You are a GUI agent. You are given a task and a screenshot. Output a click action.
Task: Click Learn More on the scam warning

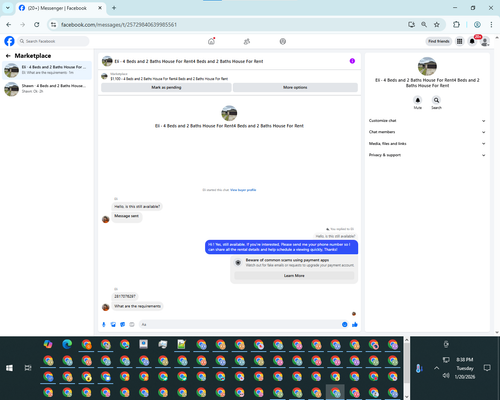pyautogui.click(x=294, y=276)
